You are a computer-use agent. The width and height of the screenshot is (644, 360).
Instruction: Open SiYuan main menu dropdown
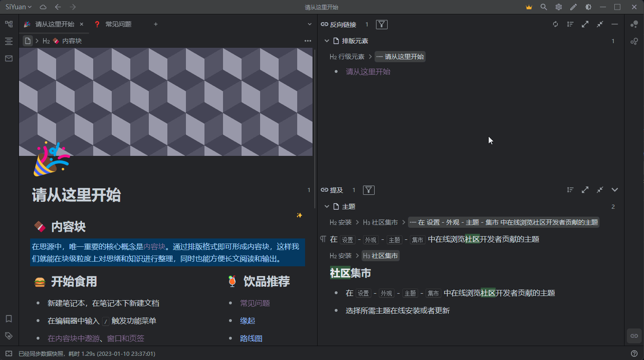point(19,7)
